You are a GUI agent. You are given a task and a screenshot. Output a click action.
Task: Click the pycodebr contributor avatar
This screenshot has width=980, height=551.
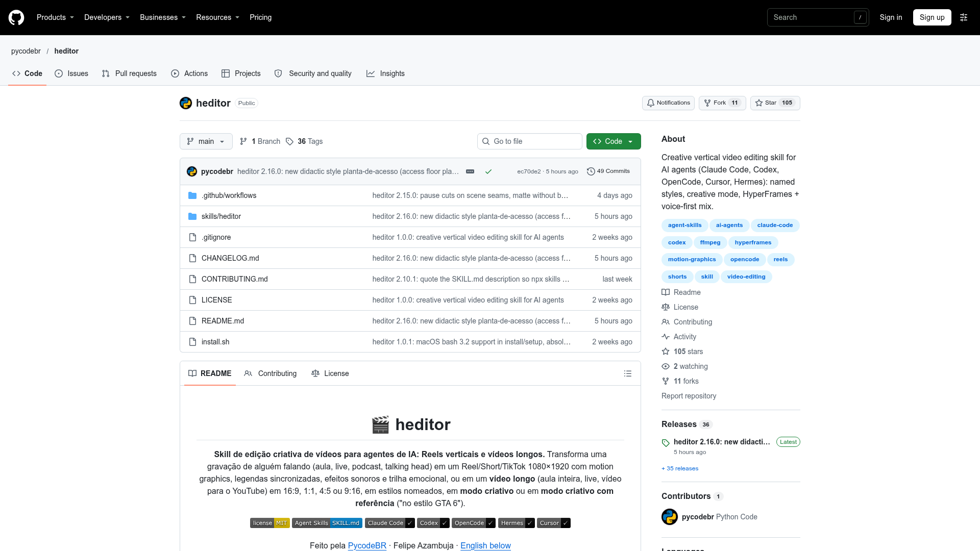670,517
